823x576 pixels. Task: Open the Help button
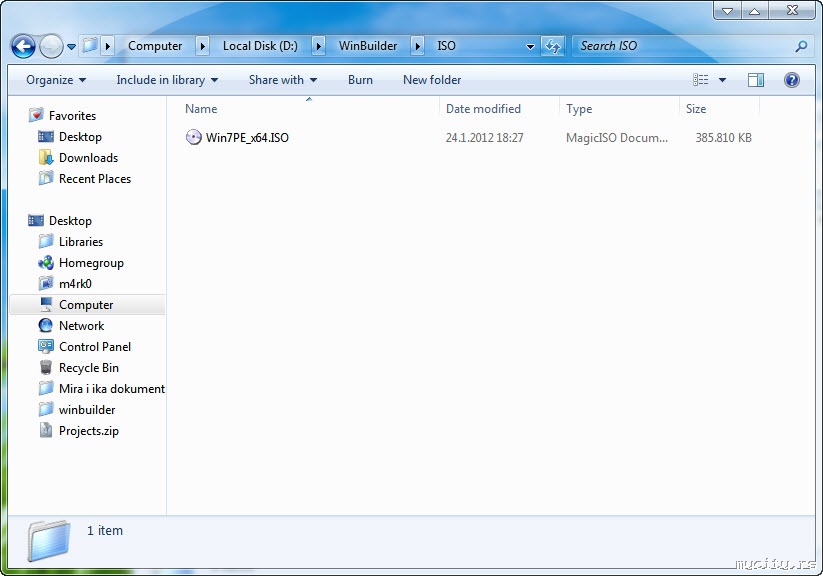792,80
